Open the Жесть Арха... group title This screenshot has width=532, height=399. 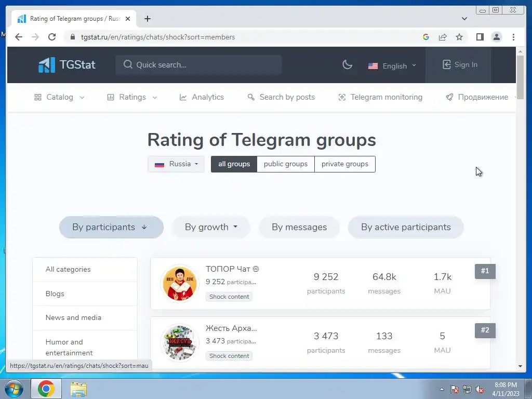tap(231, 328)
